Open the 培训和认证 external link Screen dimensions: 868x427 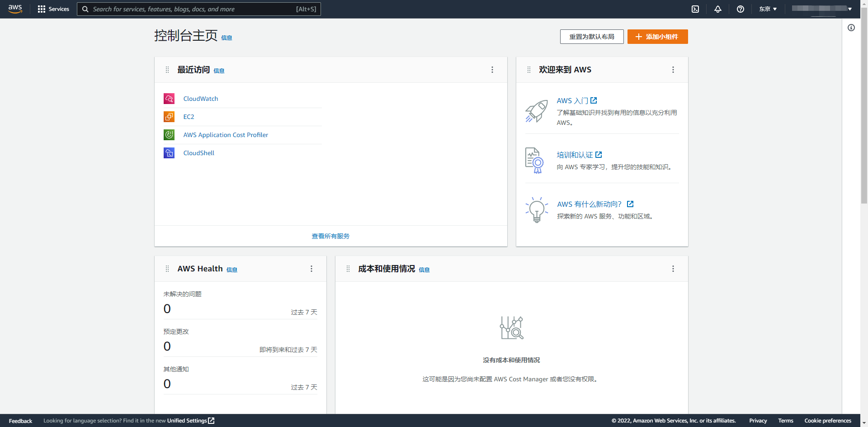tap(579, 155)
